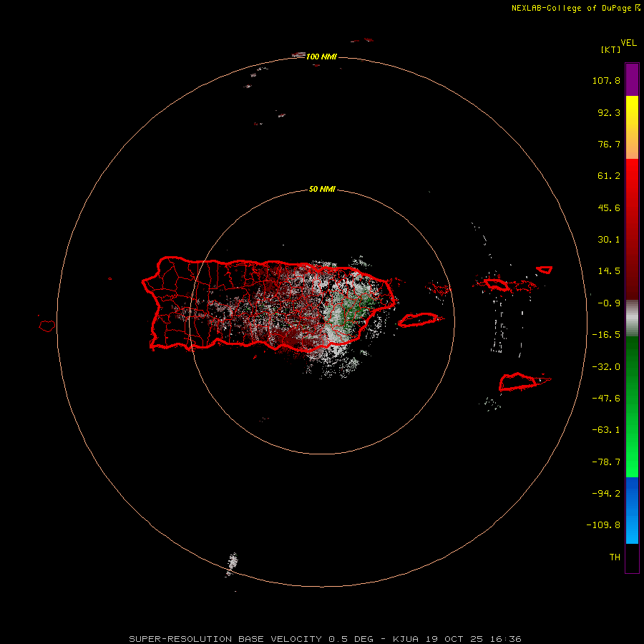This screenshot has height=644, width=644.
Task: Click the -109.8 legend value
Action: tap(603, 525)
